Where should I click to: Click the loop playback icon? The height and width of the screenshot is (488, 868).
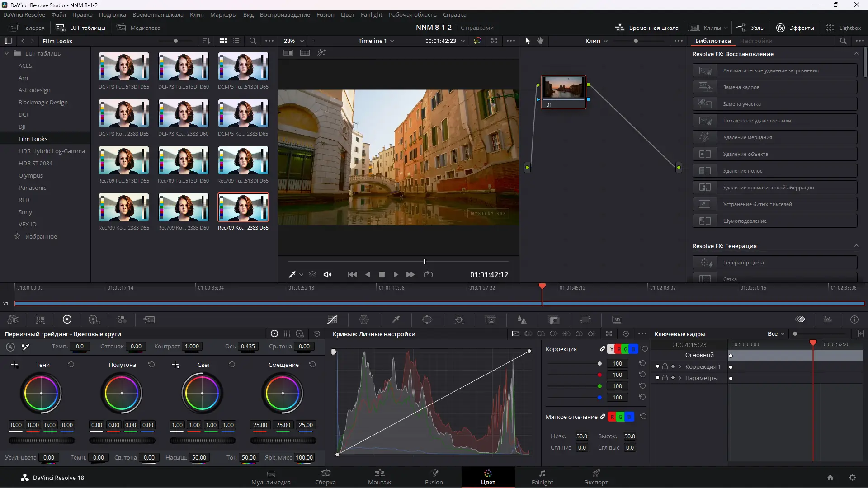(428, 275)
